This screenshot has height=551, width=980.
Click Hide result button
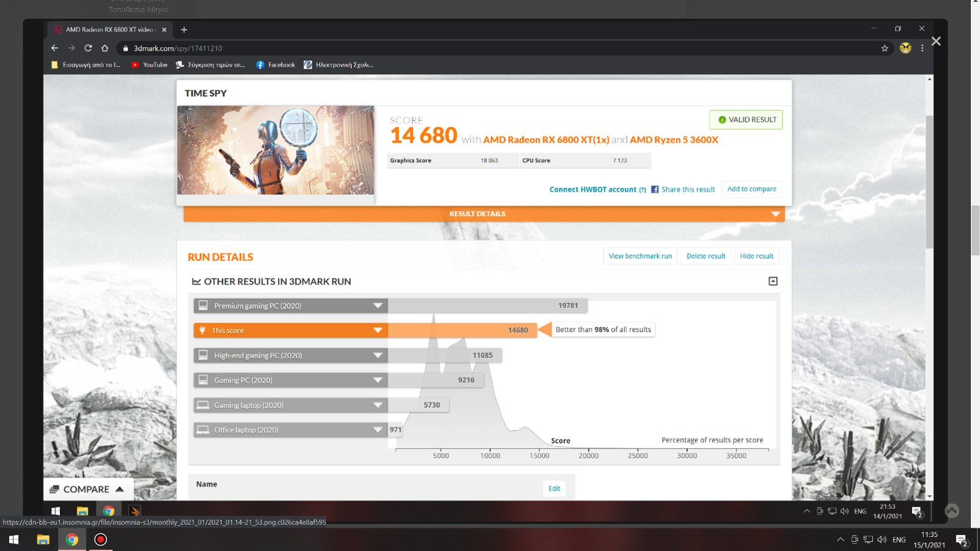click(756, 256)
